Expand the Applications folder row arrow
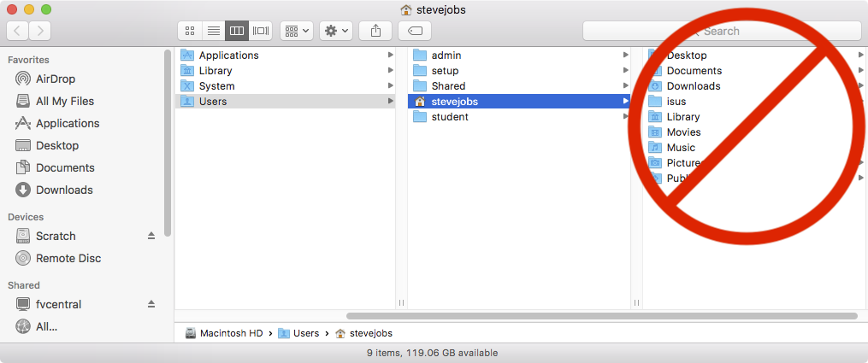The image size is (868, 363). (x=390, y=56)
